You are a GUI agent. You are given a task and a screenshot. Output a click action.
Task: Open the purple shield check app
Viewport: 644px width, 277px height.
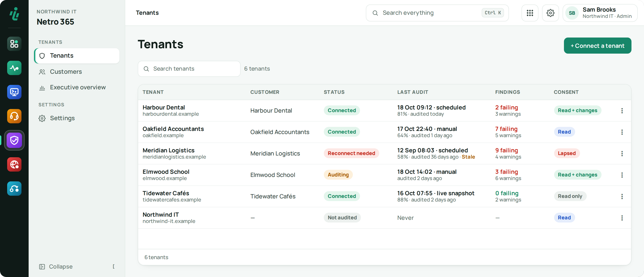(x=14, y=140)
